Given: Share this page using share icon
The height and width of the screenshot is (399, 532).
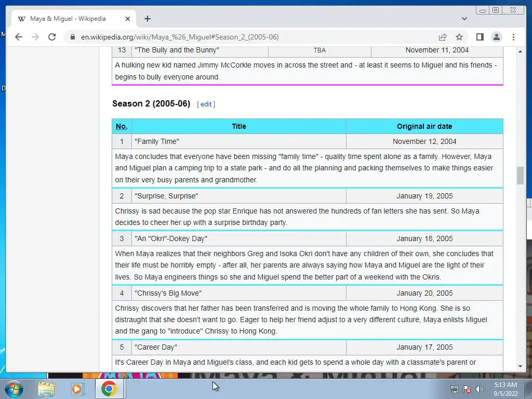Looking at the screenshot, I should (x=443, y=37).
